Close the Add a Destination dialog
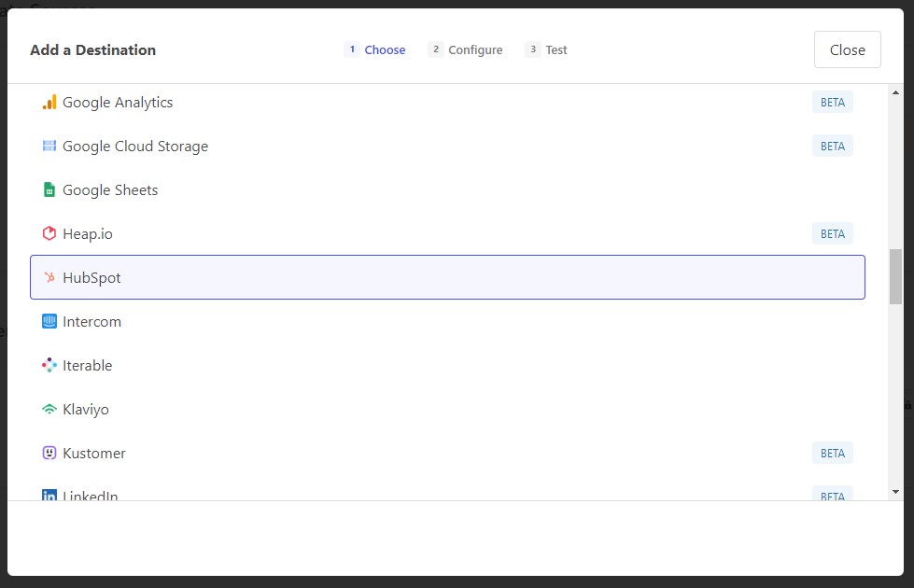914x588 pixels. pyautogui.click(x=847, y=49)
